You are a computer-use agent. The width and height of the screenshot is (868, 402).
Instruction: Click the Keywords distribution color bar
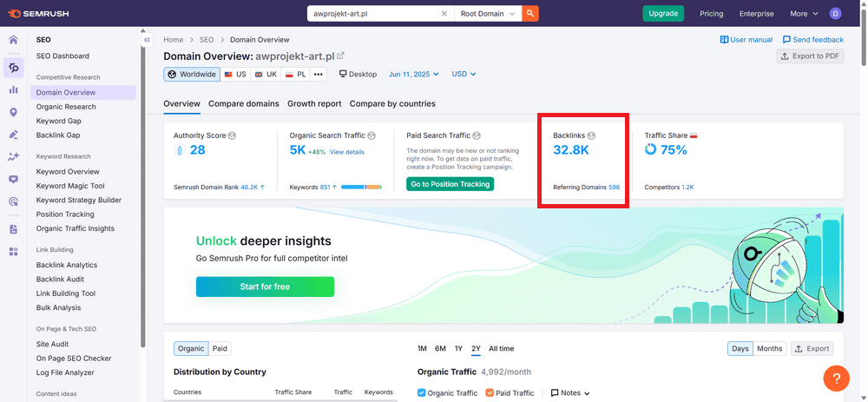(x=361, y=188)
